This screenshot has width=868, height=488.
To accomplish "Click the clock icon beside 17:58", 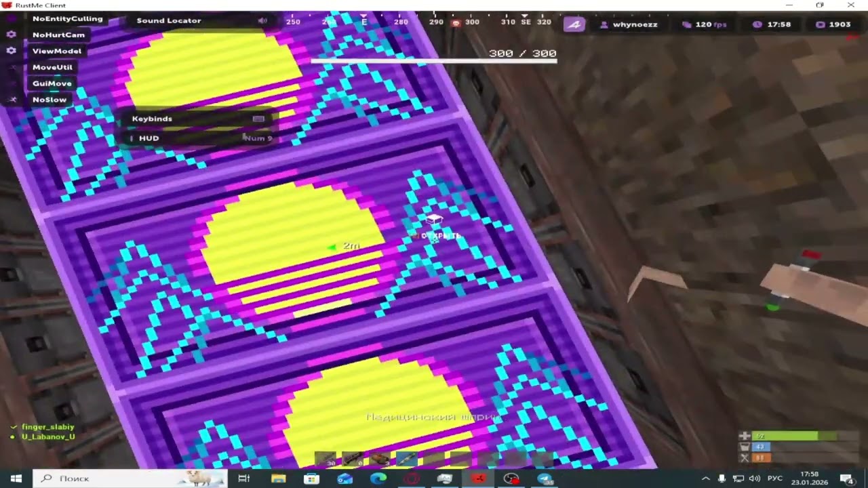I will point(757,24).
